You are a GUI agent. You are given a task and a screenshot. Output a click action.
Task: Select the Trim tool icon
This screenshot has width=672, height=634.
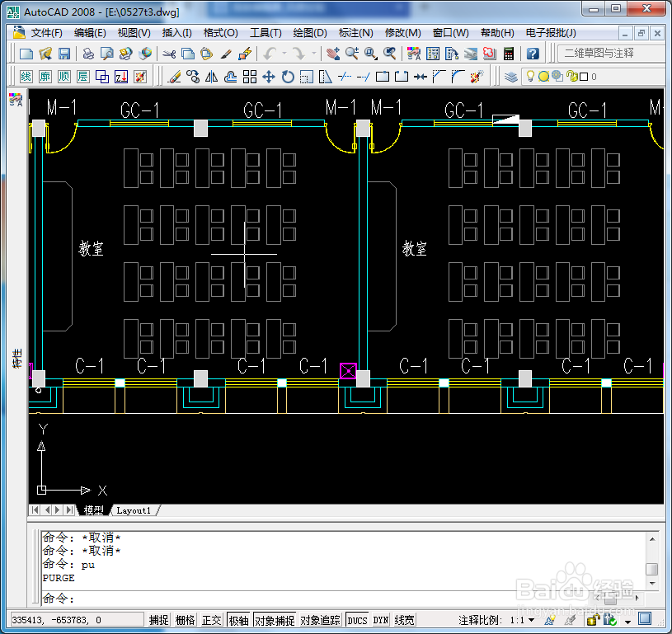345,77
